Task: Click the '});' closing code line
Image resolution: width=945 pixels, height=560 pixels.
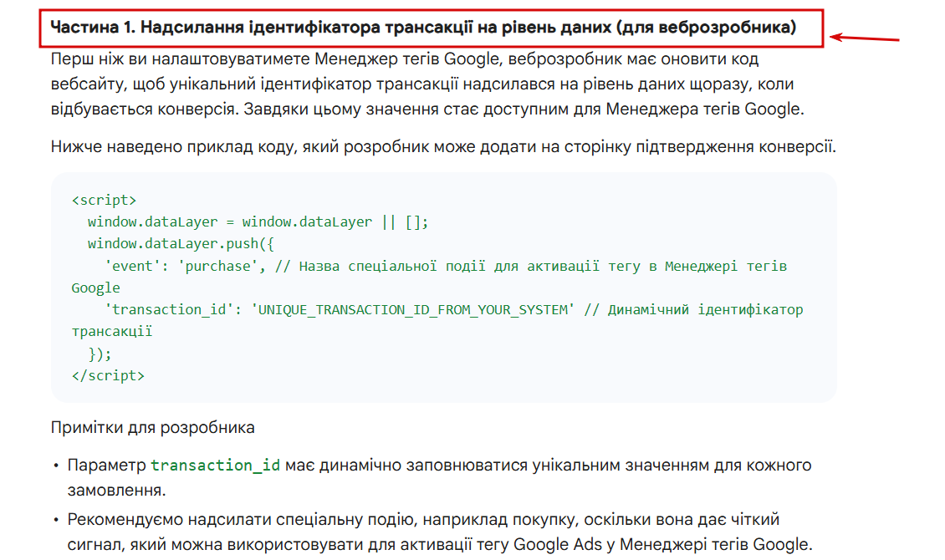Action: point(100,354)
